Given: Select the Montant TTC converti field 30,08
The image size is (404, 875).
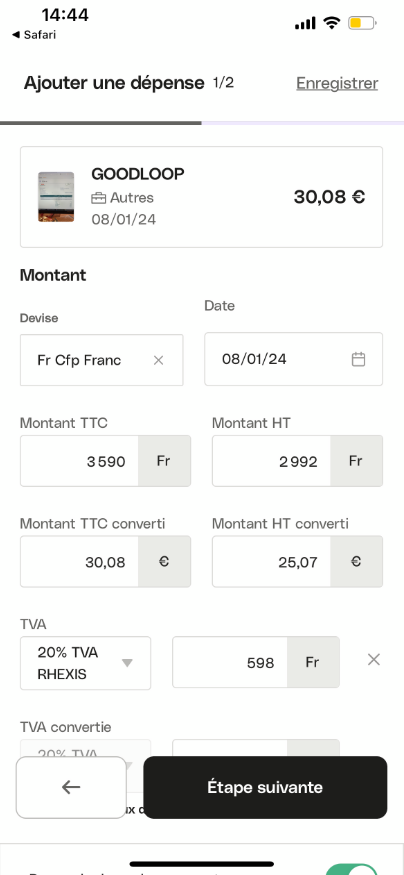Looking at the screenshot, I should pyautogui.click(x=79, y=561).
